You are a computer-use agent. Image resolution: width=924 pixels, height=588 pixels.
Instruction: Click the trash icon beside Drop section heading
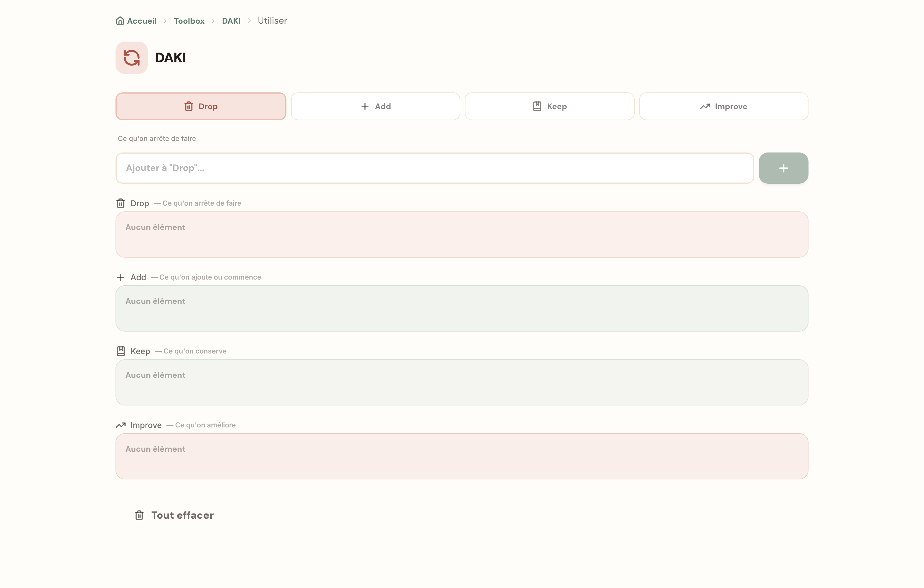click(121, 203)
